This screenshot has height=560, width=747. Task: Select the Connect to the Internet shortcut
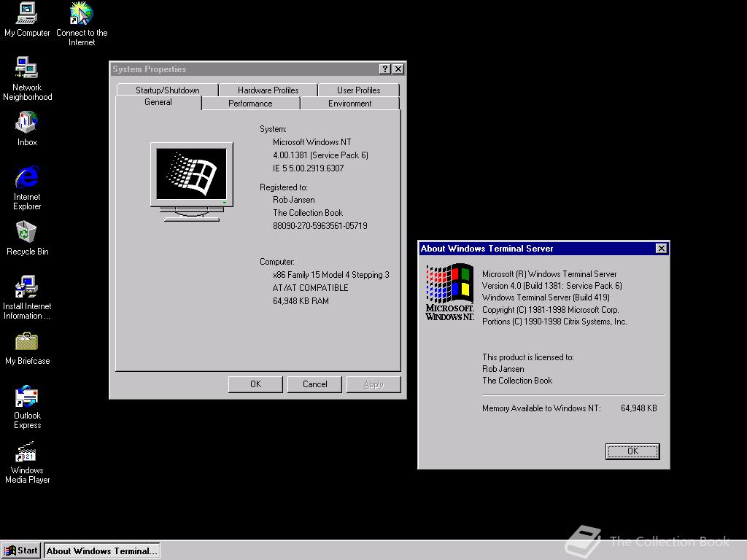click(x=82, y=24)
